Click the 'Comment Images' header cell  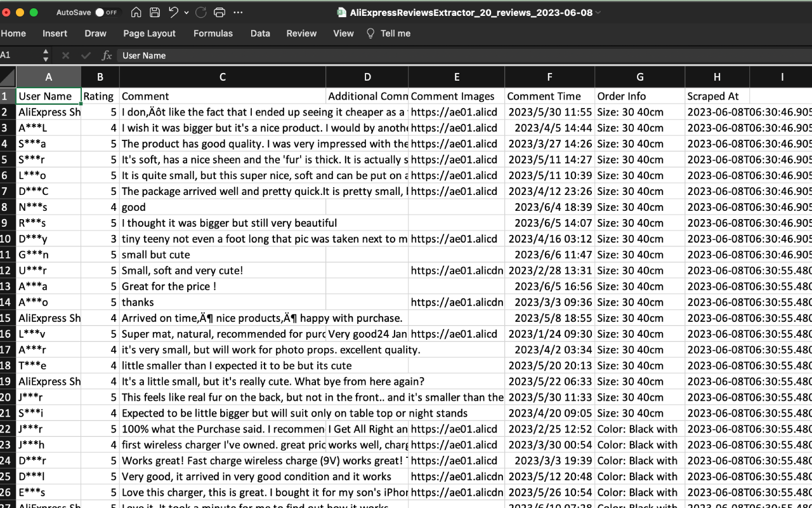457,96
